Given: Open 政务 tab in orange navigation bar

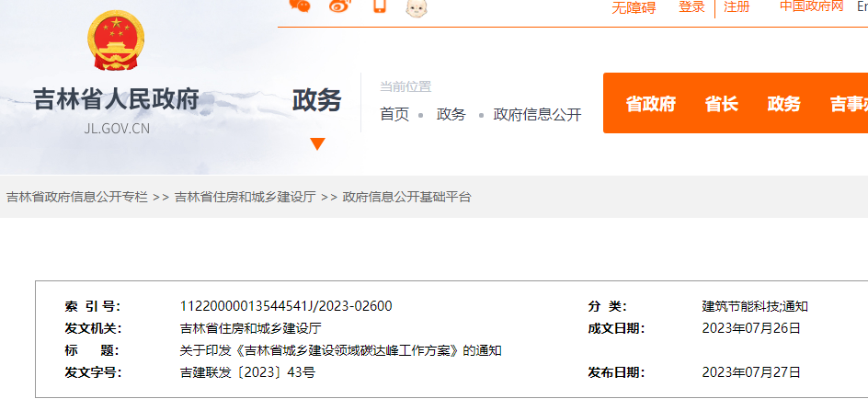Looking at the screenshot, I should point(784,104).
